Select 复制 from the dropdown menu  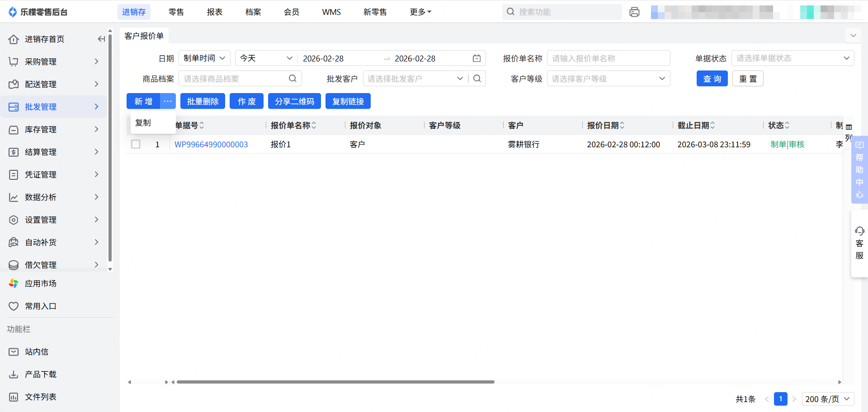click(143, 123)
